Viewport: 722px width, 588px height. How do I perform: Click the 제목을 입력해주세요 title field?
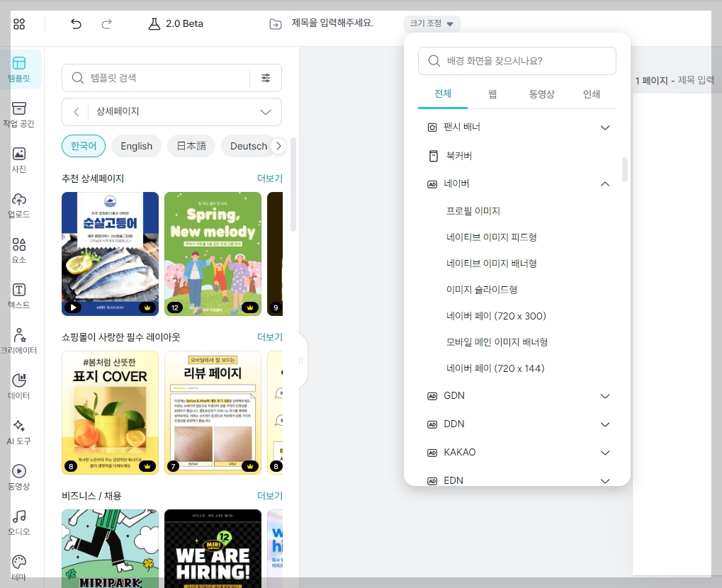pos(332,23)
